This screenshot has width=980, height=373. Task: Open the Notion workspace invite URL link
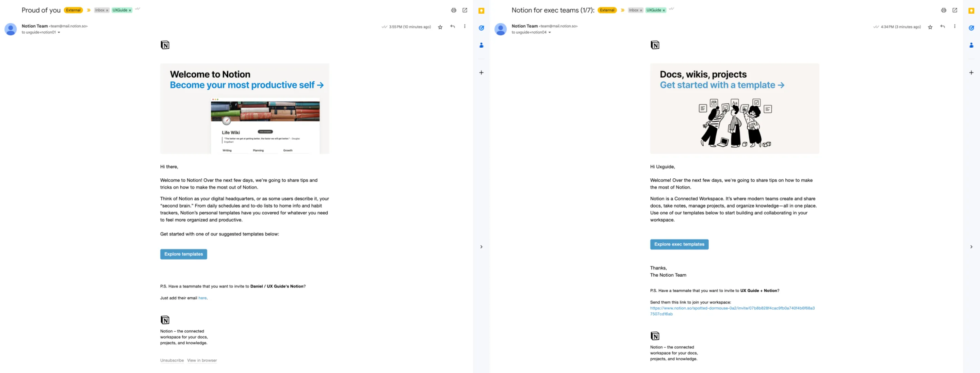tap(732, 311)
